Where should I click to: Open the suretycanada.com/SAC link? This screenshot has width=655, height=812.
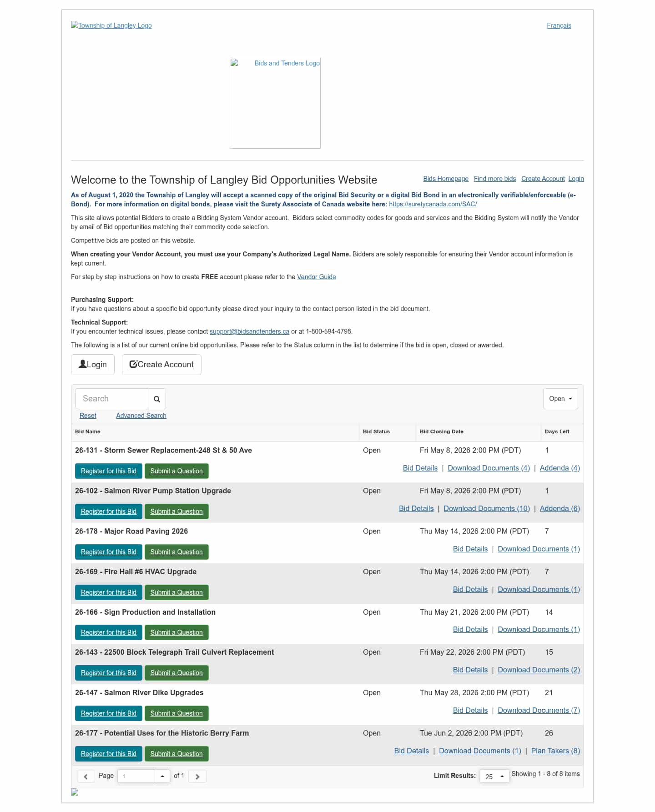[x=433, y=204]
